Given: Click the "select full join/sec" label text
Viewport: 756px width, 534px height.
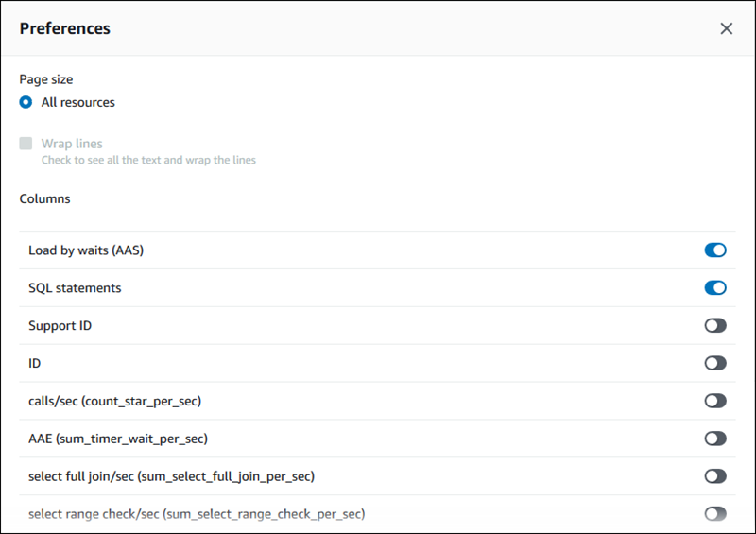Looking at the screenshot, I should (171, 476).
